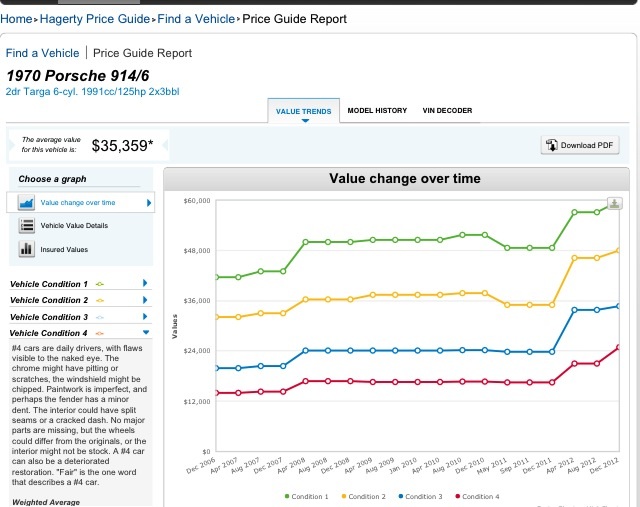Click Condition 1 data point at Apr 2012
This screenshot has height=507, width=640.
click(574, 212)
